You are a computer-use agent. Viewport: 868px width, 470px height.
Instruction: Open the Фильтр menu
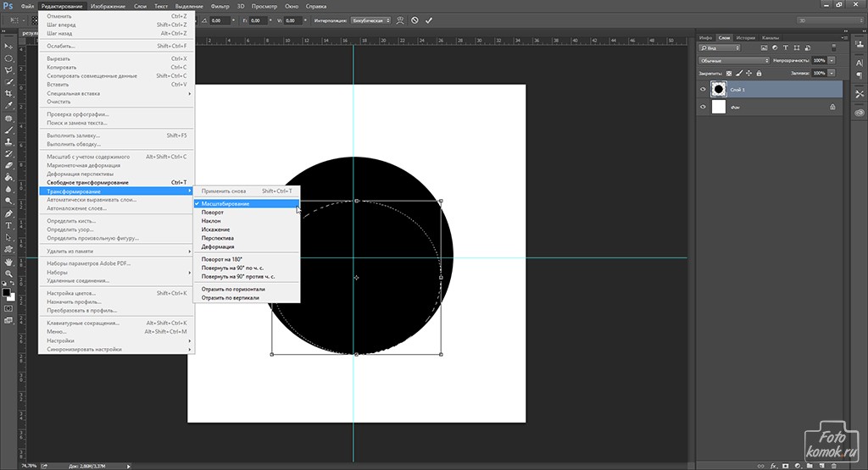(x=220, y=6)
